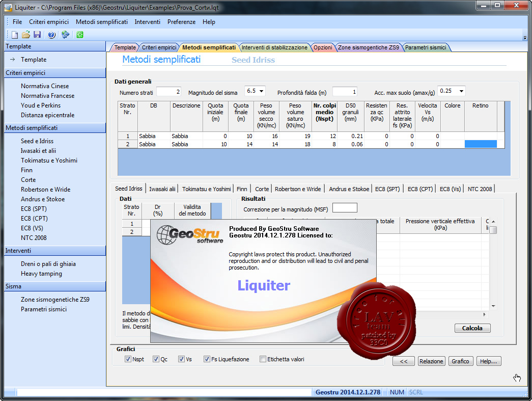Select Heavy tamping in sidebar

[41, 274]
